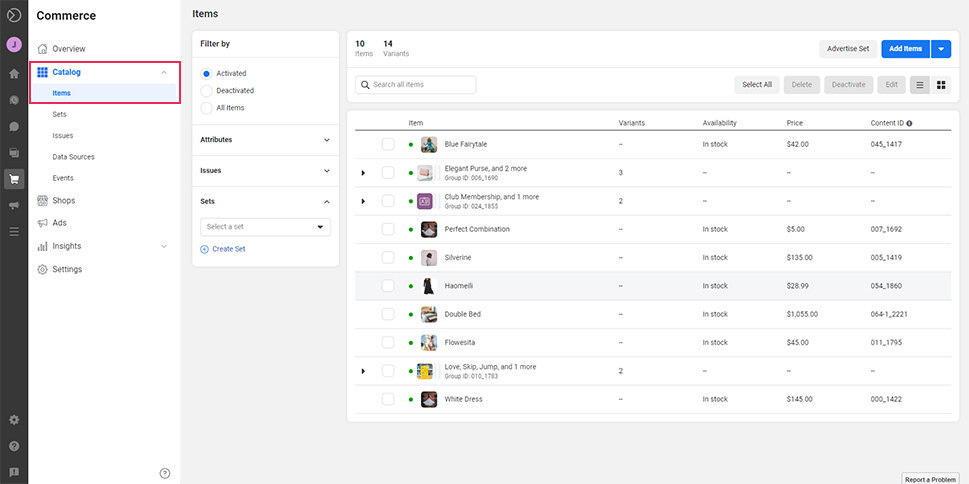Screen dimensions: 969x484
Task: Click the Content ID info icon
Action: pyautogui.click(x=910, y=123)
